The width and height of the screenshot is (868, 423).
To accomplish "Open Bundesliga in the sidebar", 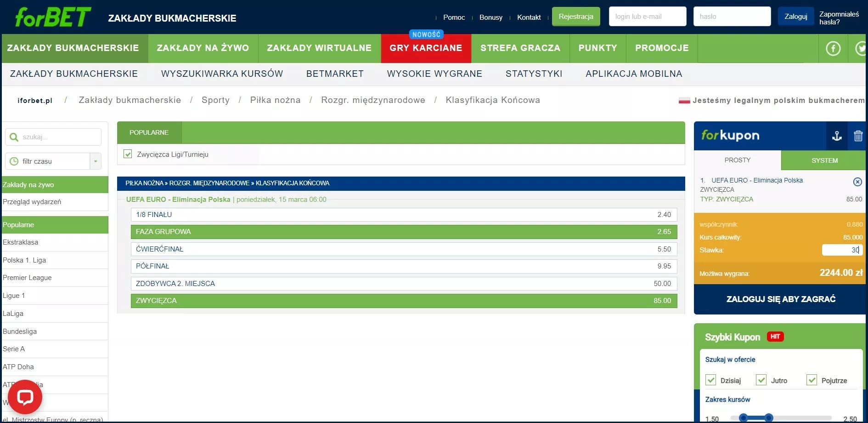I will click(x=20, y=332).
